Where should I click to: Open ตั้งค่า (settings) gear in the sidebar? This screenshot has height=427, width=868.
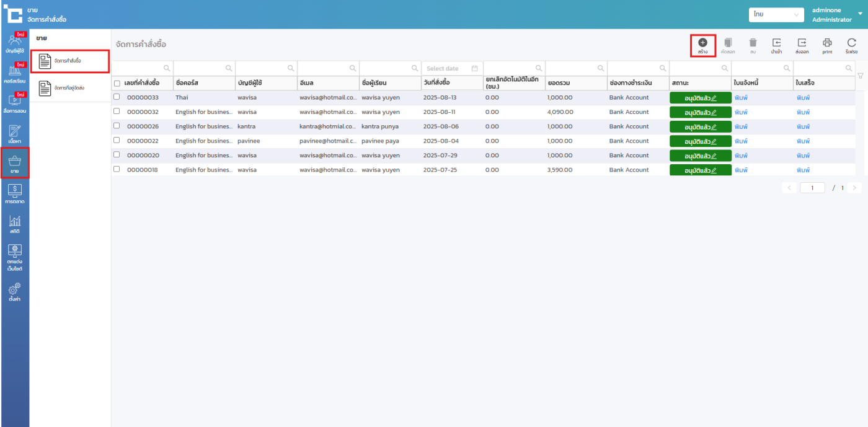pos(15,291)
